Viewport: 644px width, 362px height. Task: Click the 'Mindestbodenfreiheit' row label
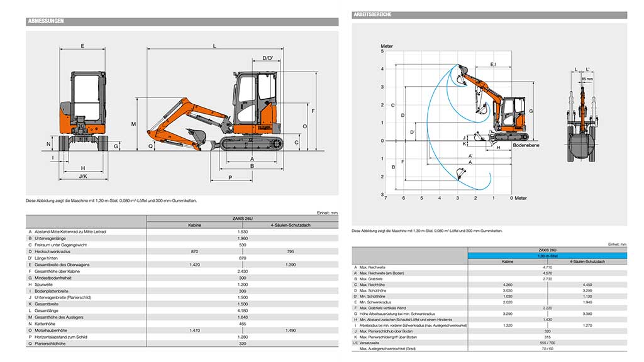coord(53,278)
